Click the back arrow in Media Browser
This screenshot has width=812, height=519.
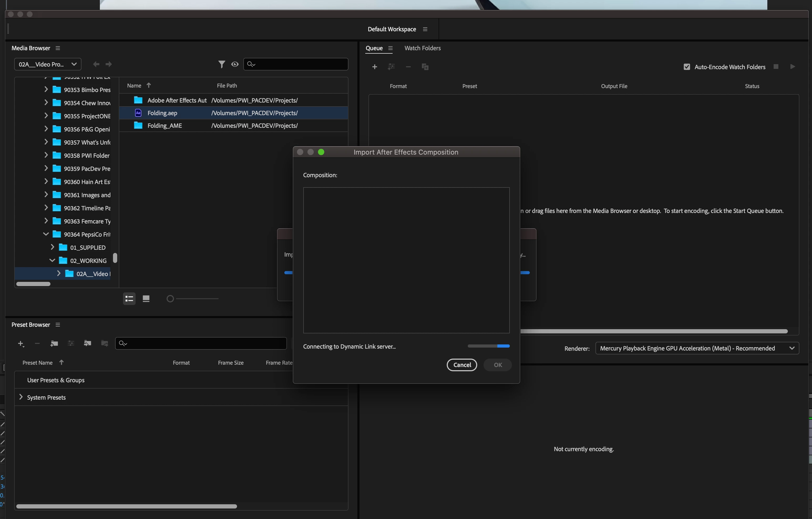96,64
